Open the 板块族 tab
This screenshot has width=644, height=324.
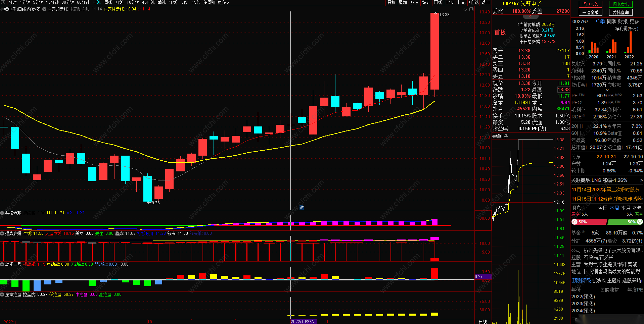click(x=599, y=280)
